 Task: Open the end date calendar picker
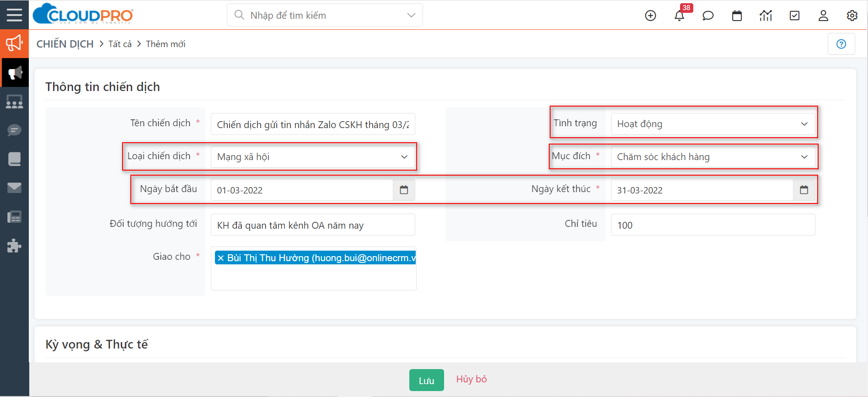coord(804,190)
